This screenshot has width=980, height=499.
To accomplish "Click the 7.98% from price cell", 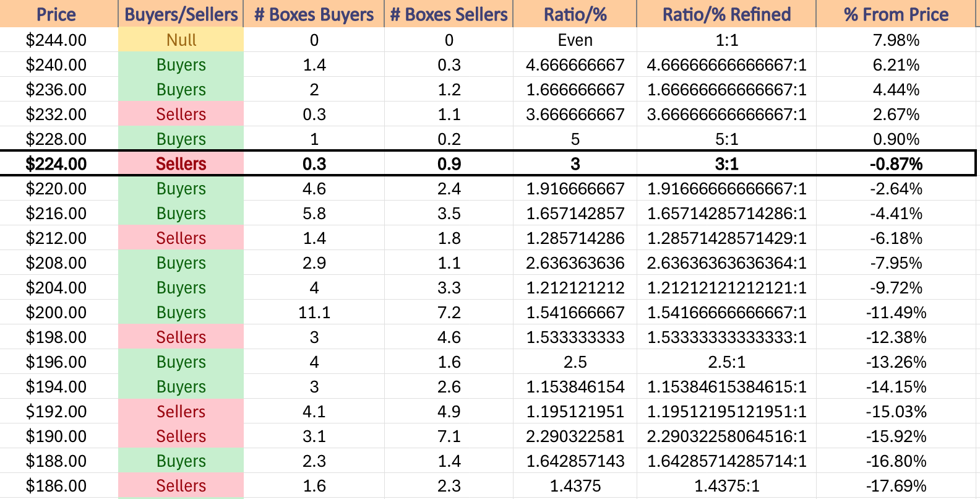I will (896, 40).
